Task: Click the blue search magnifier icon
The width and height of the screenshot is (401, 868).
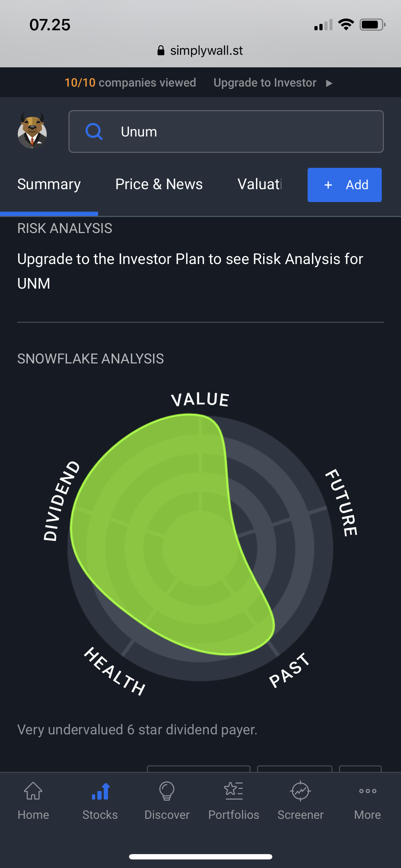Action: tap(94, 132)
